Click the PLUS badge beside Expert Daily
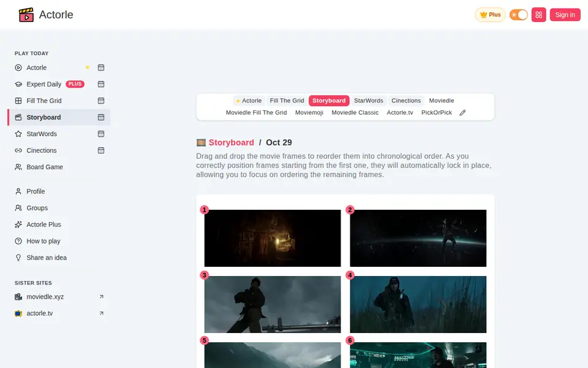This screenshot has width=588, height=368. coord(75,84)
